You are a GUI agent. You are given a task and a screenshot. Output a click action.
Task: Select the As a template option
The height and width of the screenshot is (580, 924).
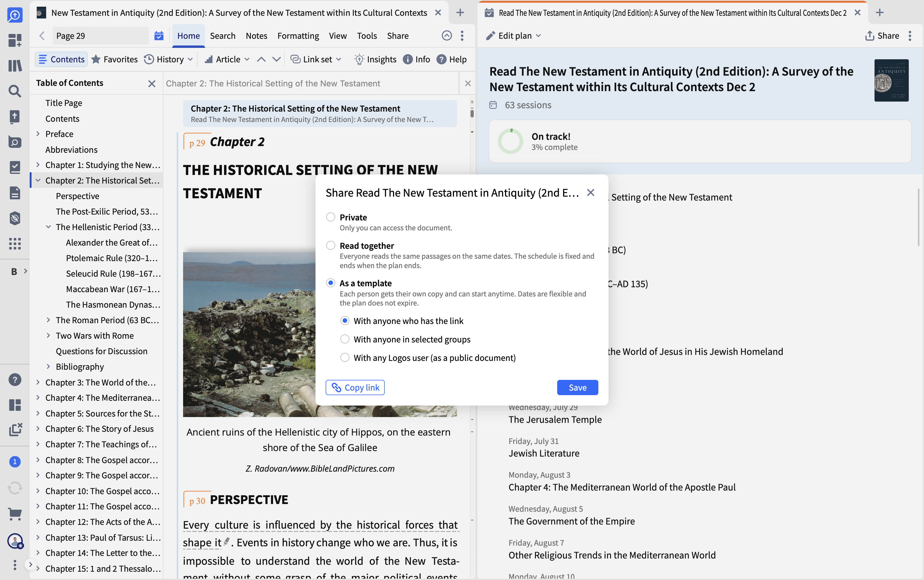tap(330, 283)
